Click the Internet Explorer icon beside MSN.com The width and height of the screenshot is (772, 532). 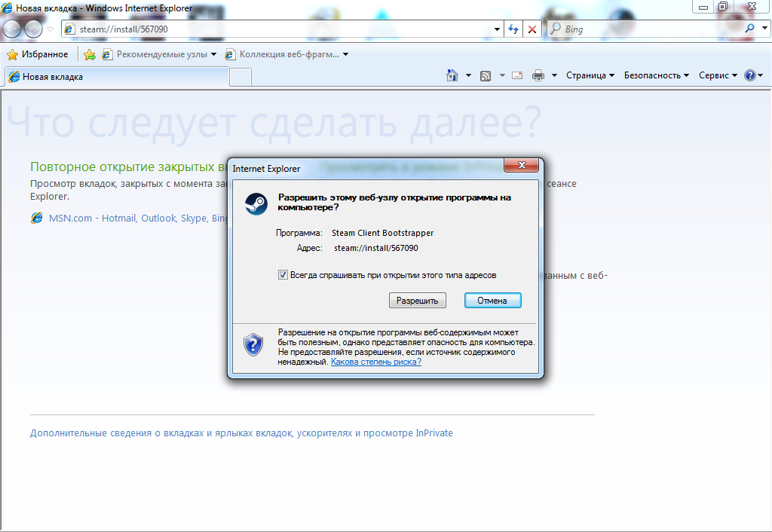(x=36, y=218)
